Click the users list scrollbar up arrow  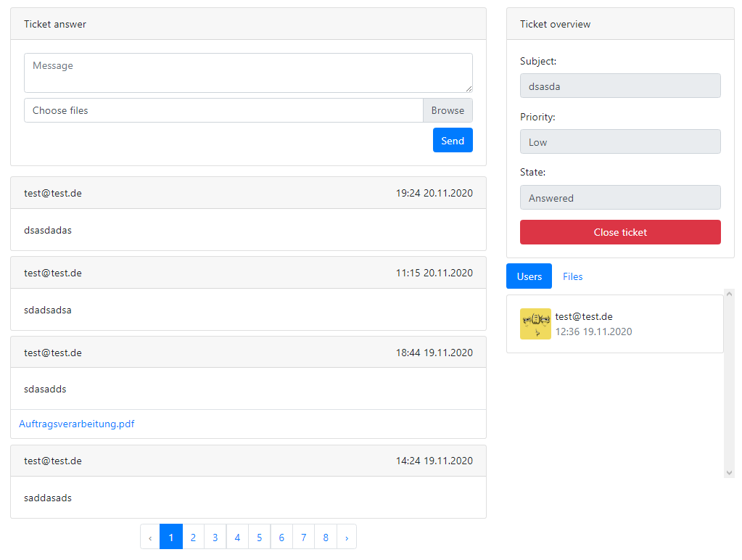[x=729, y=294]
